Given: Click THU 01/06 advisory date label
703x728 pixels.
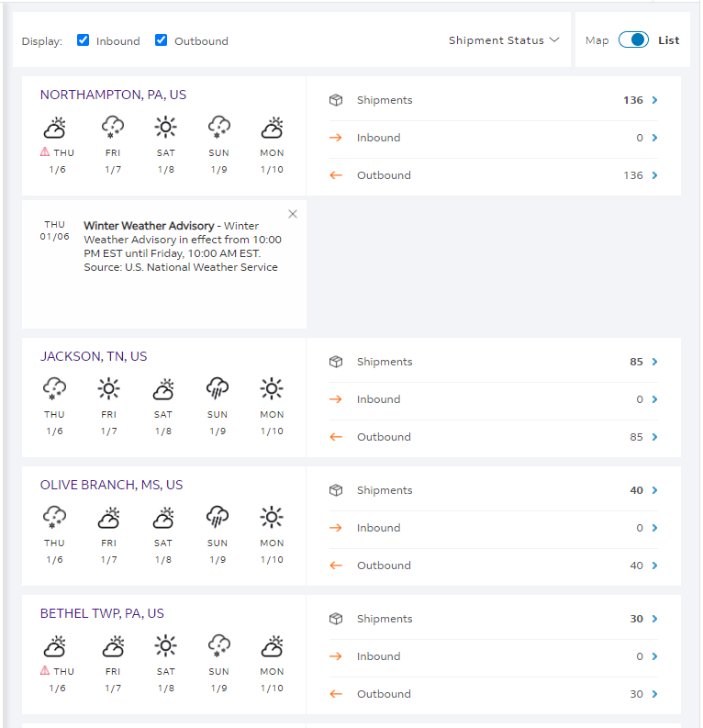Looking at the screenshot, I should 54,230.
